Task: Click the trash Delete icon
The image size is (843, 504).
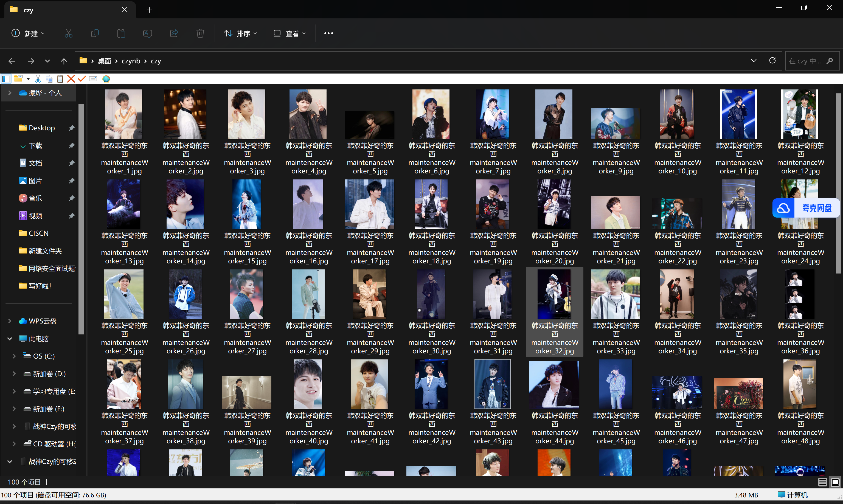Action: coord(200,33)
